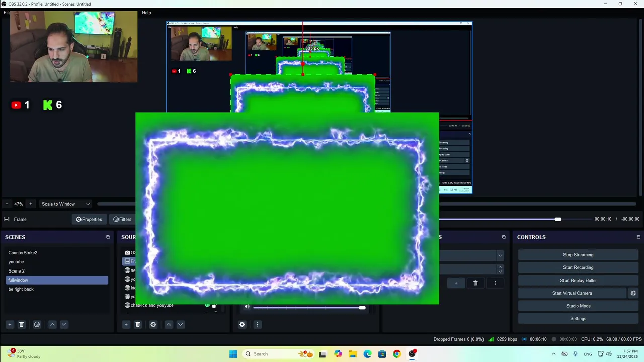Viewport: 644px width, 362px height.
Task: Adjust transition duration stepper arrows
Action: 500,269
